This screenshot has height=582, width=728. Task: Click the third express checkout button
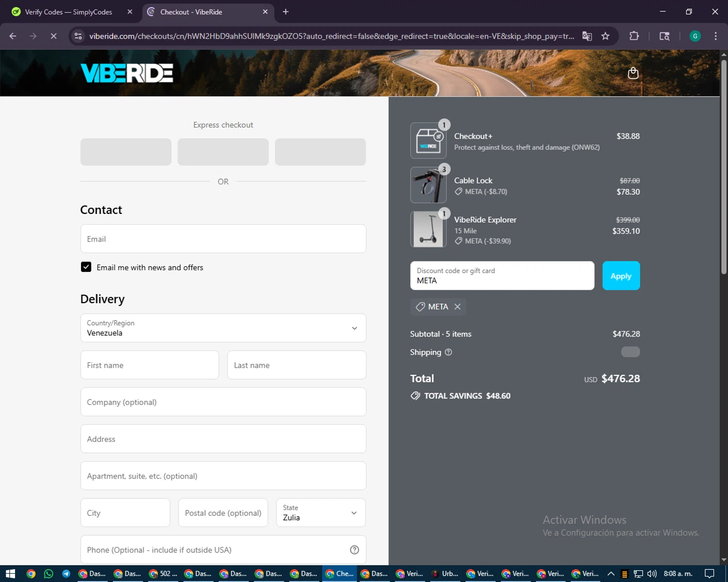(320, 152)
